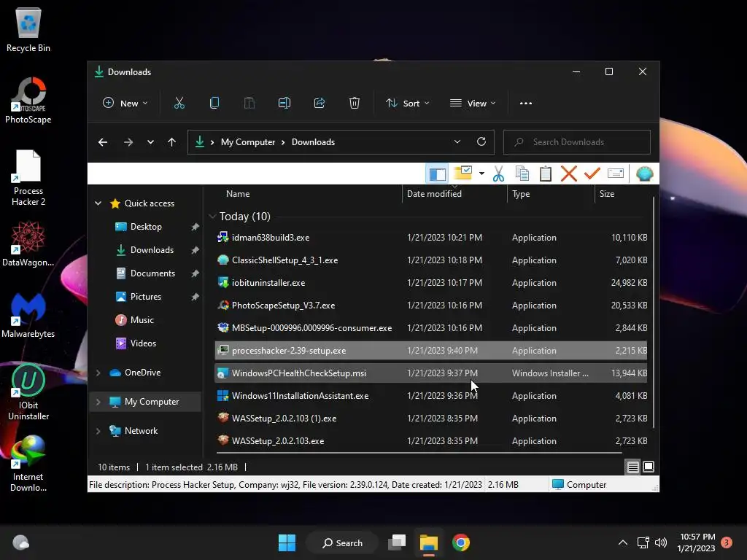Image resolution: width=747 pixels, height=560 pixels.
Task: Click Classic Shell clipboard paste icon
Action: tap(546, 174)
